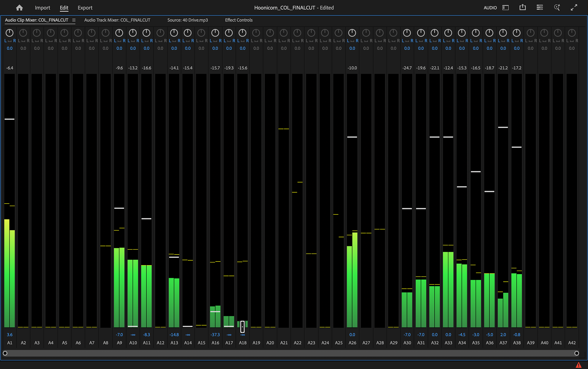Click the A1 pan value 0.0
Viewport: 588px width, 369px height.
[x=10, y=48]
